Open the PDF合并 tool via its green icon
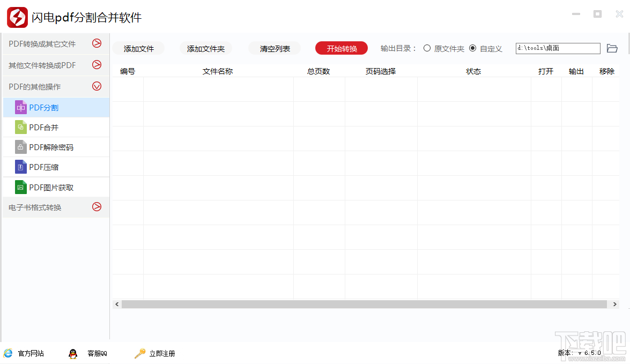Viewport: 630px width, 364px height. tap(20, 127)
